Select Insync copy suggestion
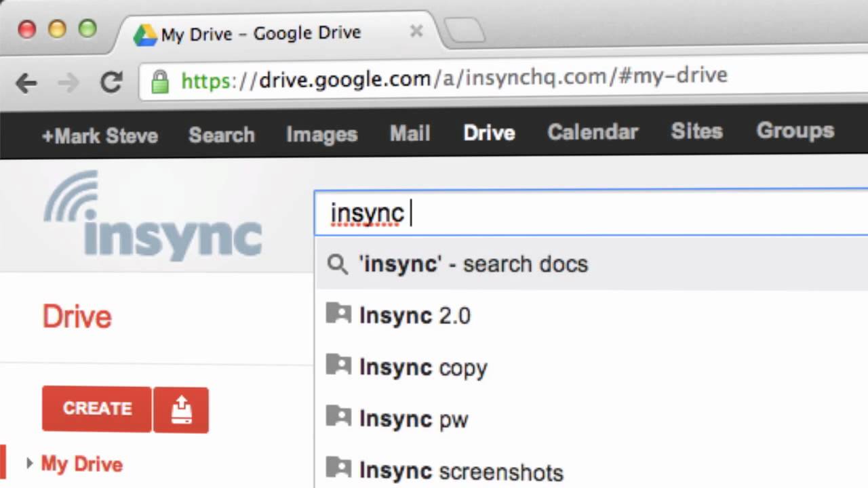 (423, 367)
